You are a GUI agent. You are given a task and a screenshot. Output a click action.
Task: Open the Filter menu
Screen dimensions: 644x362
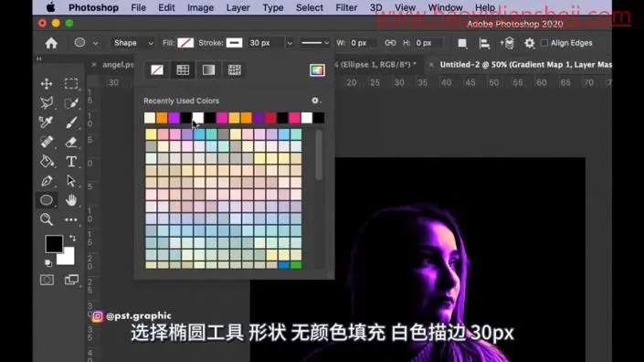[x=346, y=7]
